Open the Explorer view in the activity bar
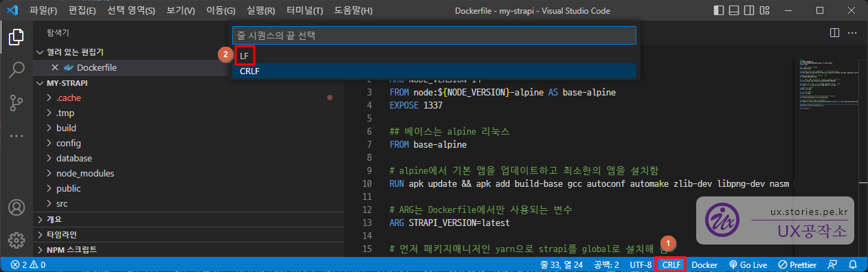 [16, 37]
